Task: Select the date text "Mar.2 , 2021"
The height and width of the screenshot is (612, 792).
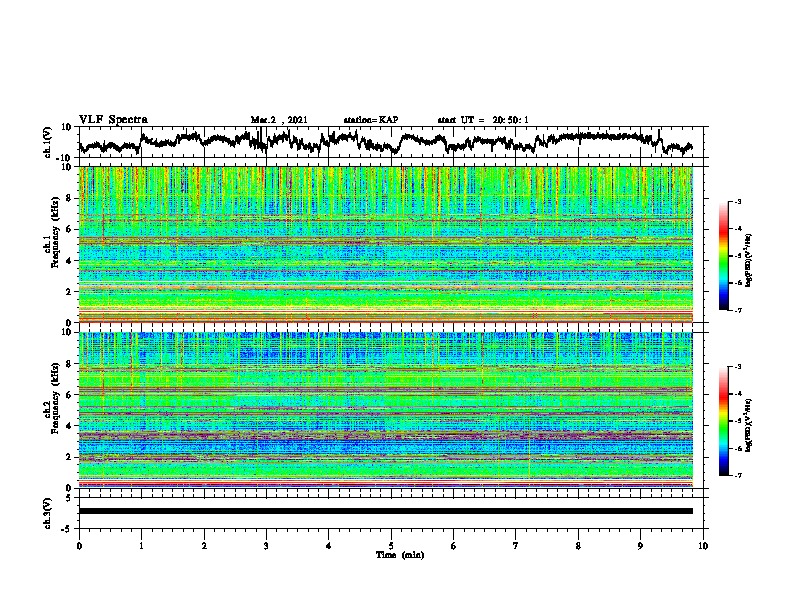Action: point(279,120)
